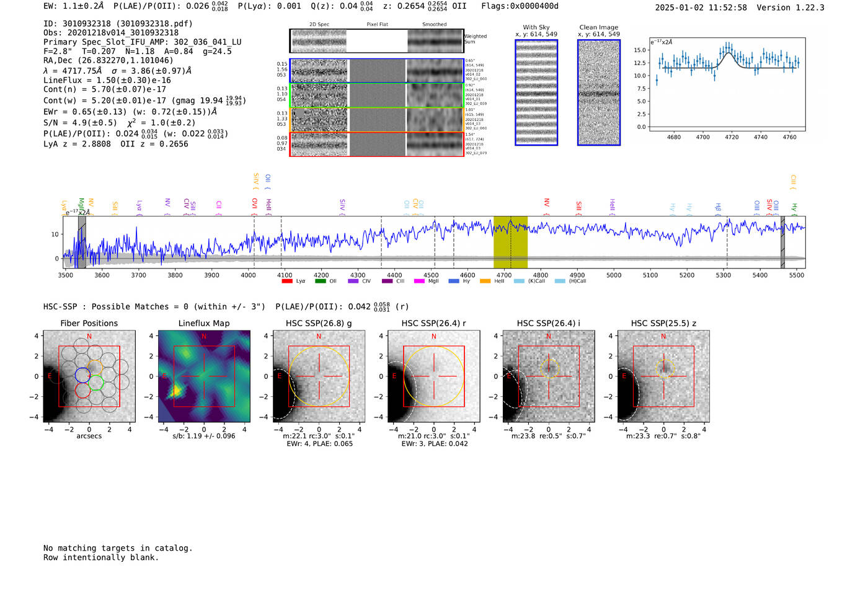Select the With Sky cutout image
868x591 pixels.
(x=536, y=92)
